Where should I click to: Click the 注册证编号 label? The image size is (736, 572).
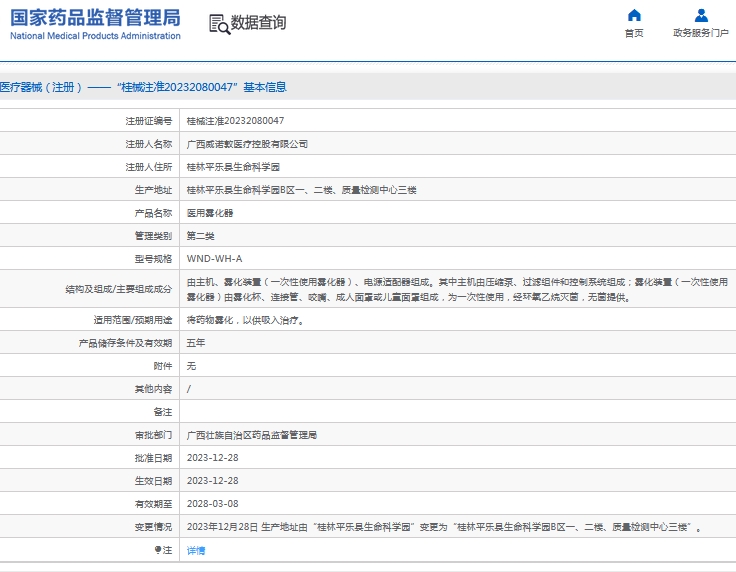[x=149, y=121]
